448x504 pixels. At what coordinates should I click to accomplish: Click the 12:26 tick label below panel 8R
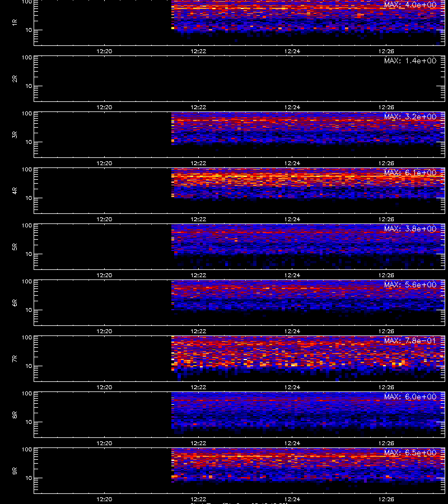(x=386, y=444)
